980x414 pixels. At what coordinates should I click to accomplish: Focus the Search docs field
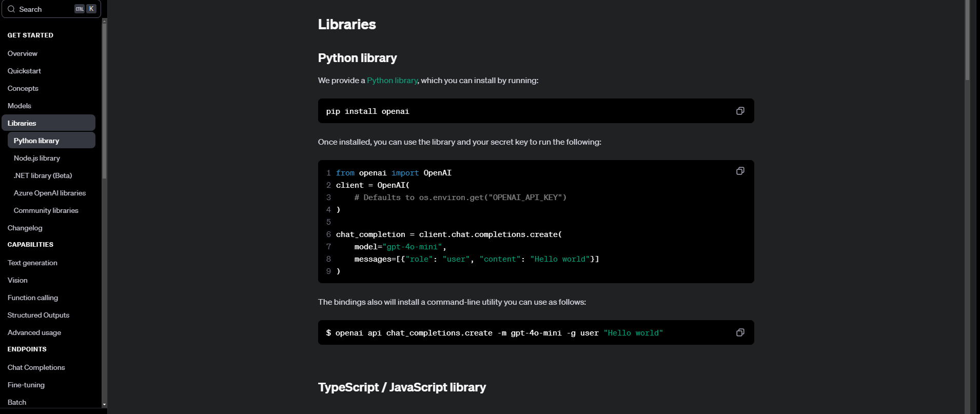51,9
